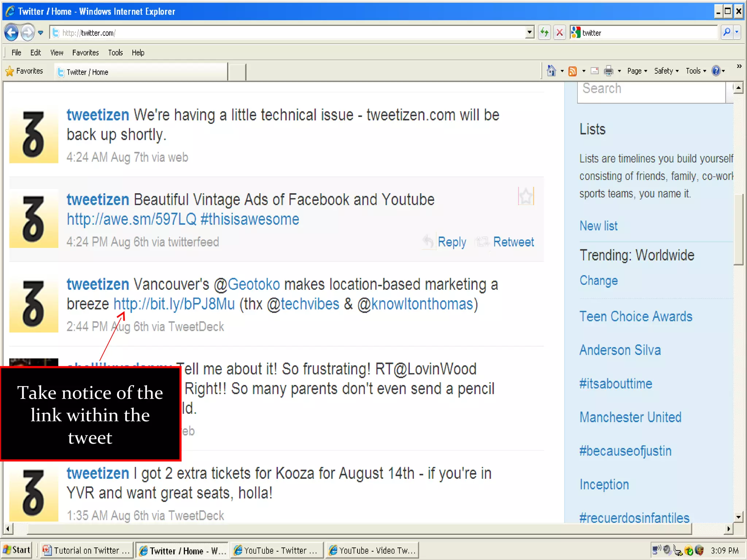The height and width of the screenshot is (560, 747).
Task: Open the #itsabouttime trend
Action: tap(616, 384)
